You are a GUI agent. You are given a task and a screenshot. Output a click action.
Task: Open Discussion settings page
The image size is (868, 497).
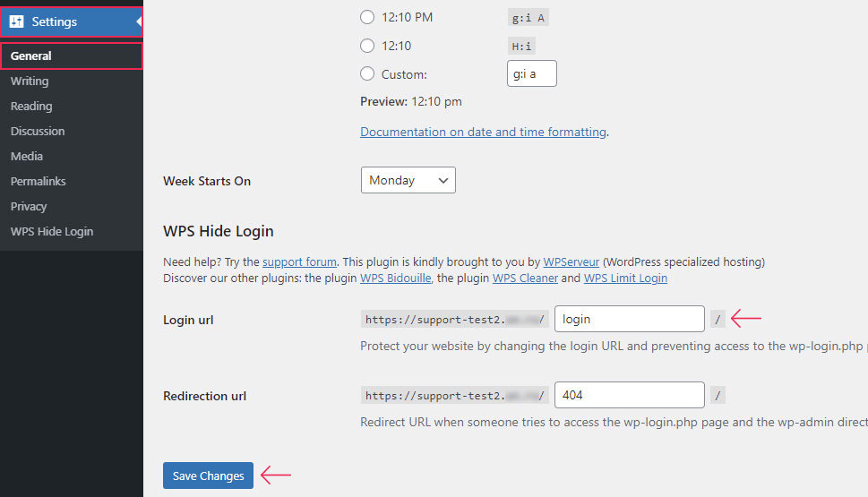38,131
